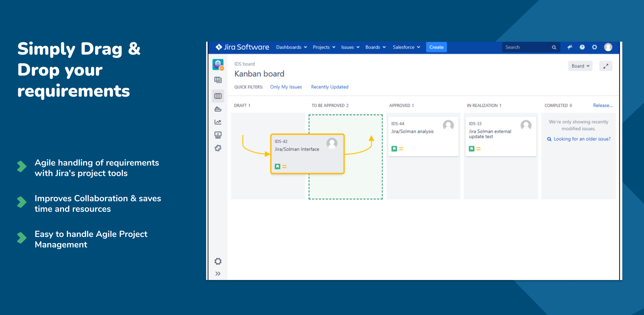Expand sidebar with double chevron icon

pos(218,274)
